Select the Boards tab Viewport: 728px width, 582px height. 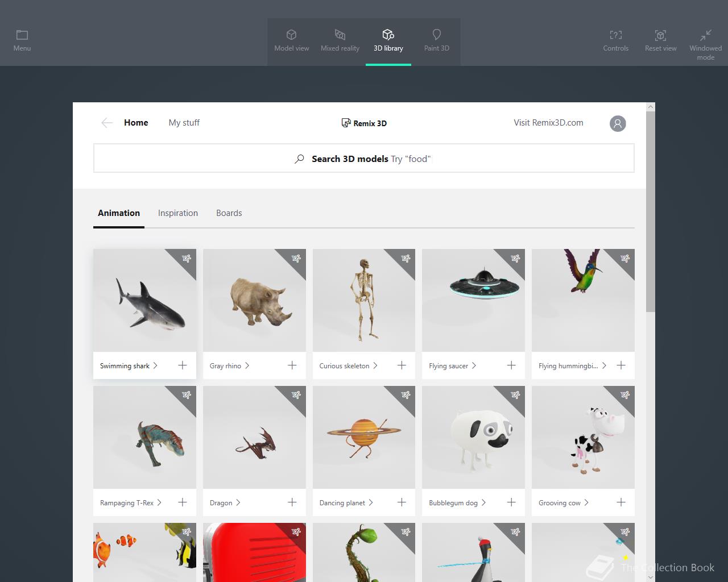click(x=229, y=213)
